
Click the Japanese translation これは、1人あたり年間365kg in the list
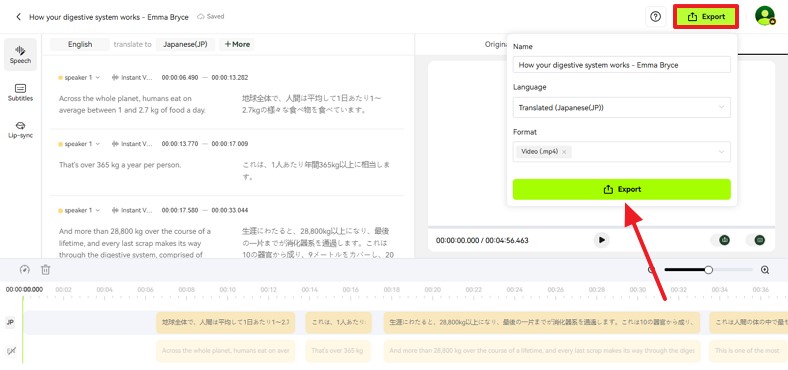pos(316,170)
